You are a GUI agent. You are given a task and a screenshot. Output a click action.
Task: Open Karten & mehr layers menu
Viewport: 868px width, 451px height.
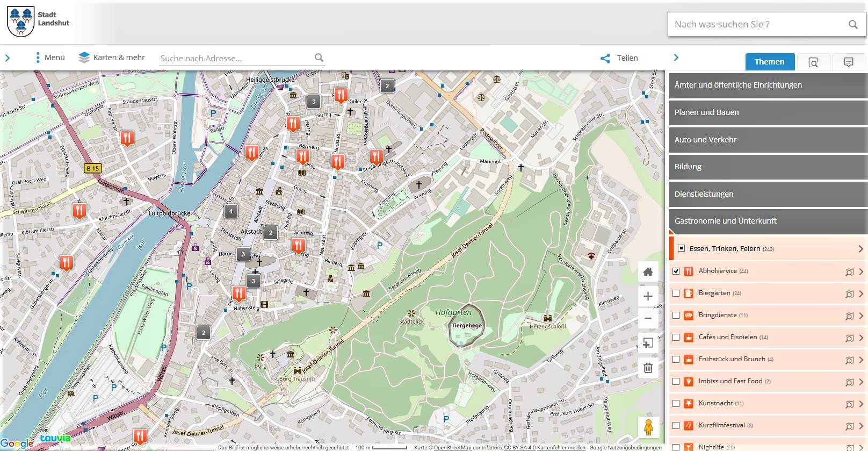tap(112, 58)
